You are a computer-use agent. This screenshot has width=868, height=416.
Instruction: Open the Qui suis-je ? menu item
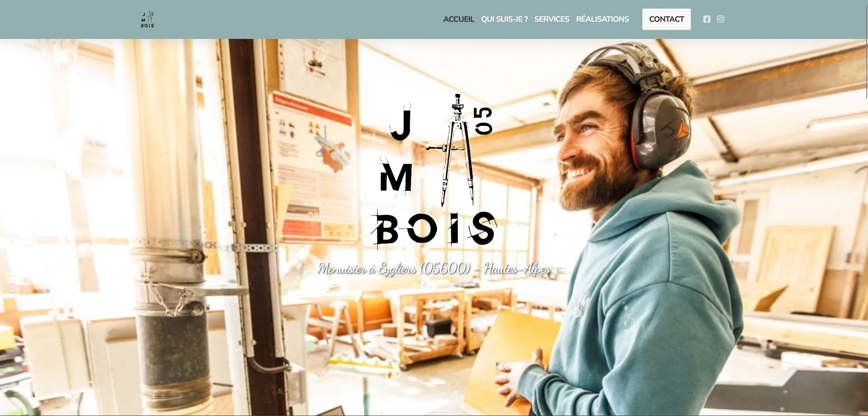[x=504, y=19]
